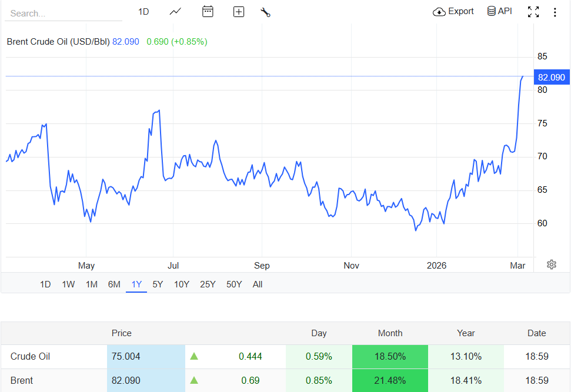Click the 82.090 price label on axis
Image resolution: width=571 pixels, height=392 pixels.
[551, 77]
